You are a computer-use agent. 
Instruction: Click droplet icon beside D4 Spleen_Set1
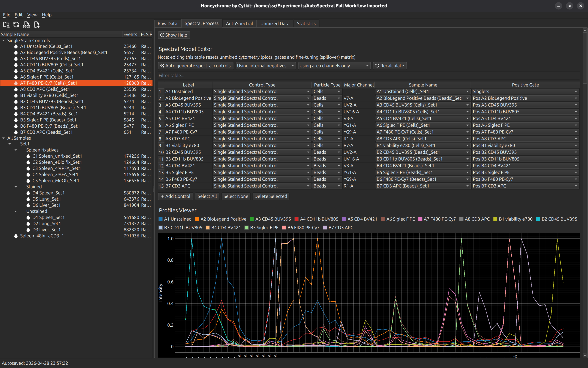(x=28, y=193)
